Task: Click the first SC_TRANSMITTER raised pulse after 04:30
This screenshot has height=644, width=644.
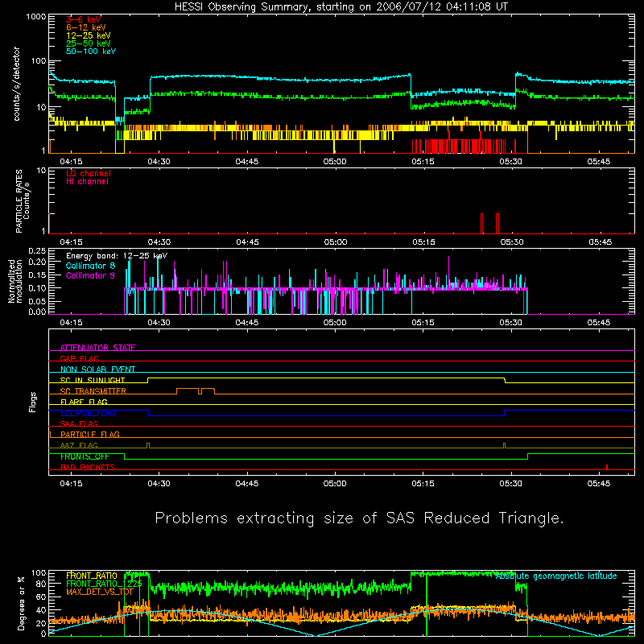Action: 188,391
